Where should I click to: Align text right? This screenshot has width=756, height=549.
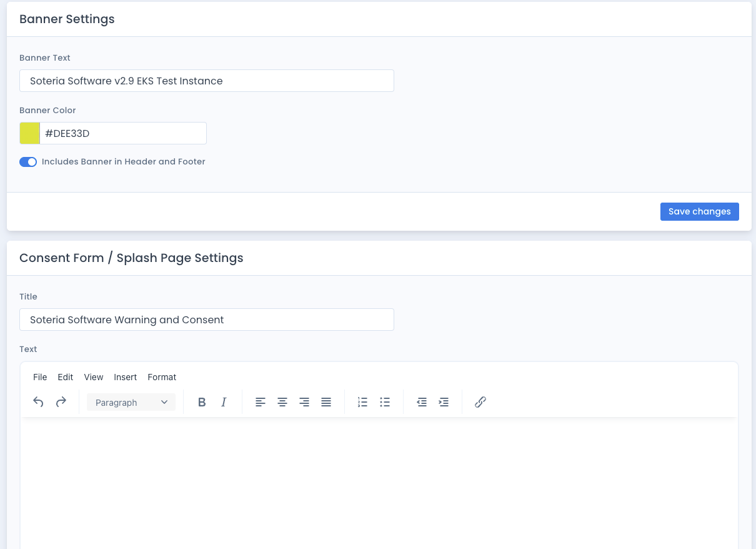click(x=304, y=402)
